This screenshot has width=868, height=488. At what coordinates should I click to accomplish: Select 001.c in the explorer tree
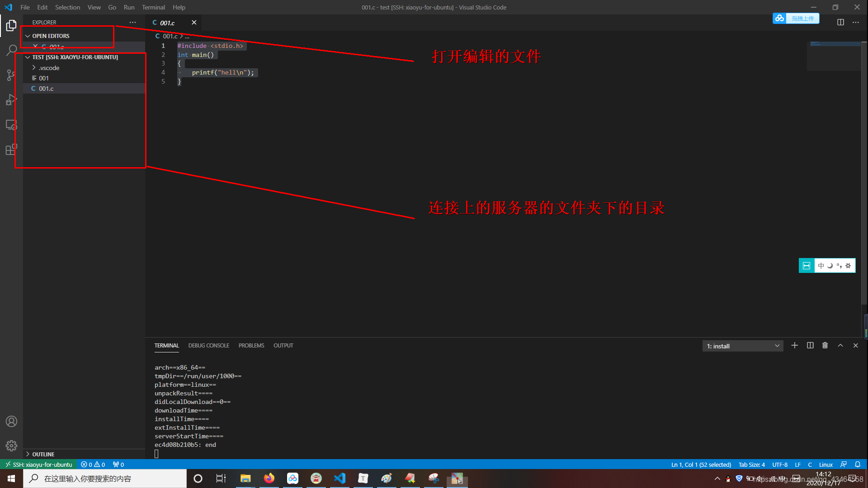(85, 89)
